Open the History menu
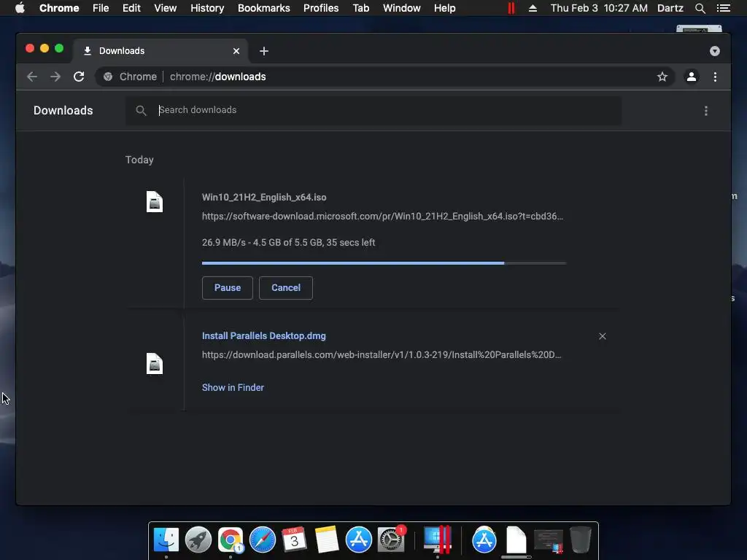 [207, 8]
